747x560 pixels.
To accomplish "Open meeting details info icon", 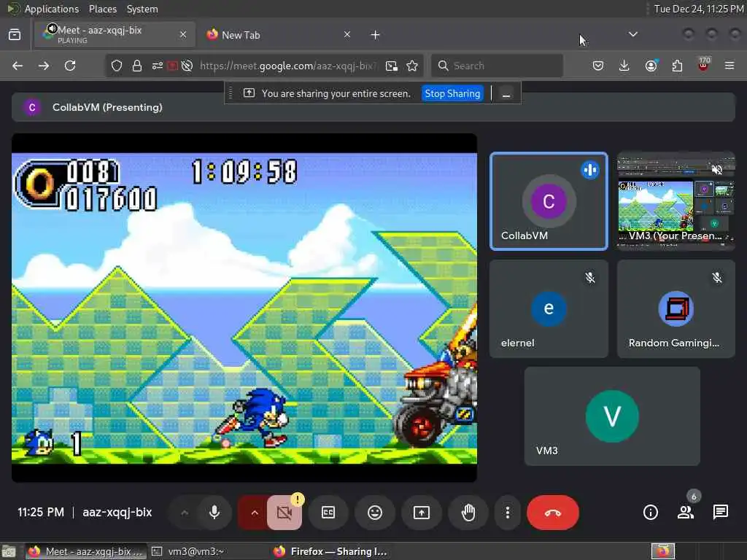I will click(650, 513).
